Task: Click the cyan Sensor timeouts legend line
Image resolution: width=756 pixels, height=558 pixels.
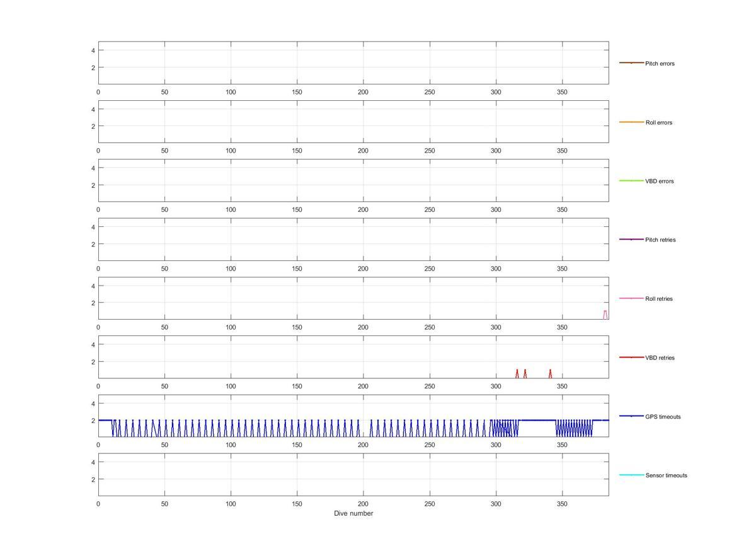Action: pos(631,475)
